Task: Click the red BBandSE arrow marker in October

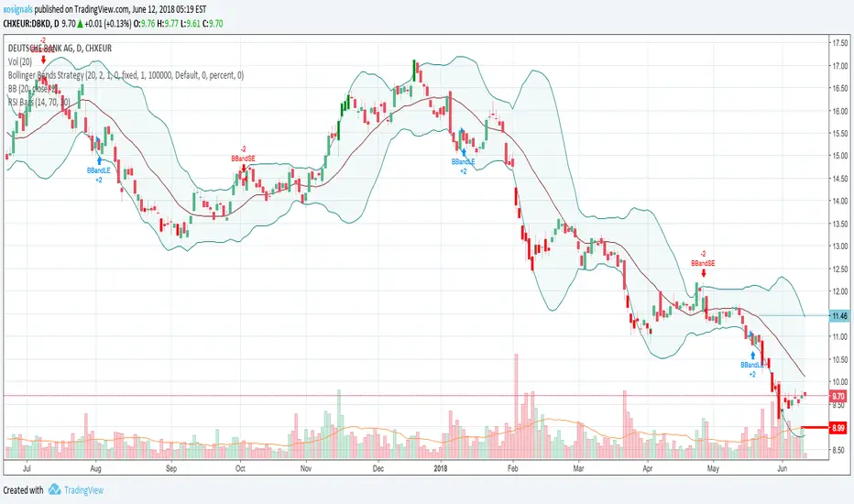Action: point(243,168)
